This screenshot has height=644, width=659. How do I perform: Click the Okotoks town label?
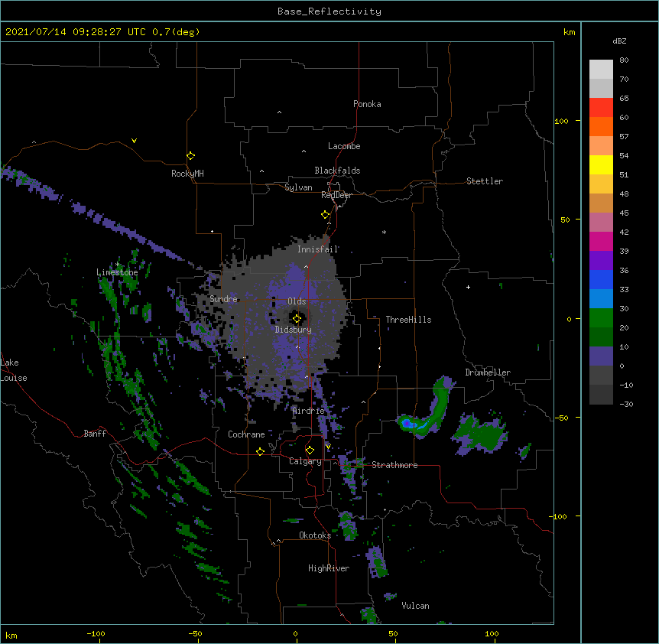pyautogui.click(x=315, y=535)
